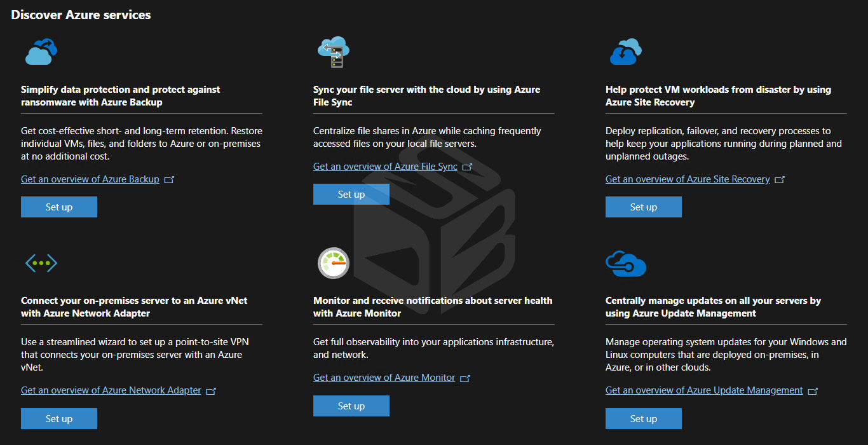Select the Azure Network Adapter connection icon
Image resolution: width=868 pixels, height=445 pixels.
(x=41, y=263)
